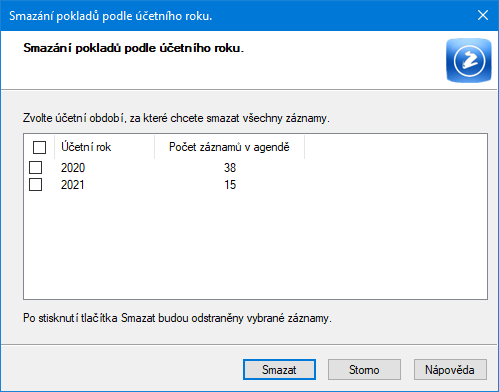Select the 2020 row text
499x392 pixels.
73,168
